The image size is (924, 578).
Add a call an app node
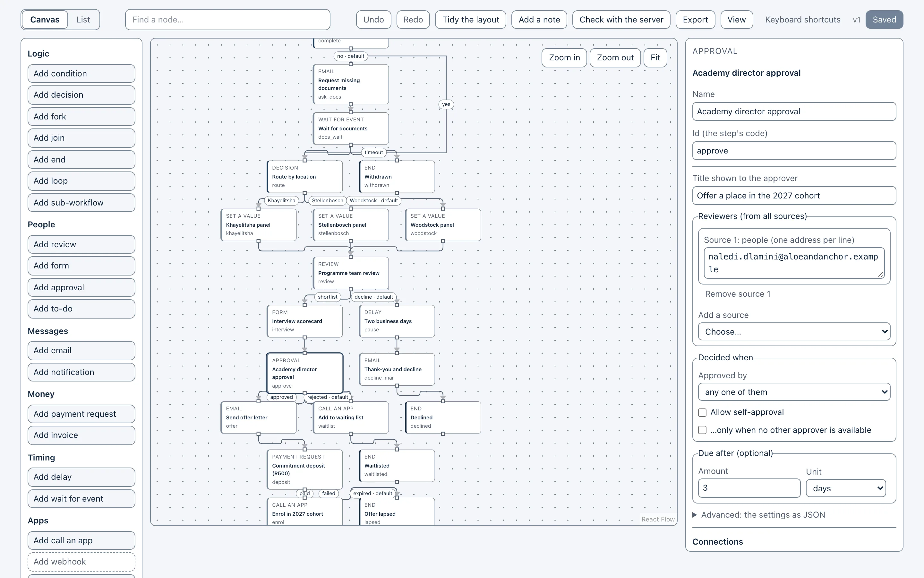pos(81,540)
